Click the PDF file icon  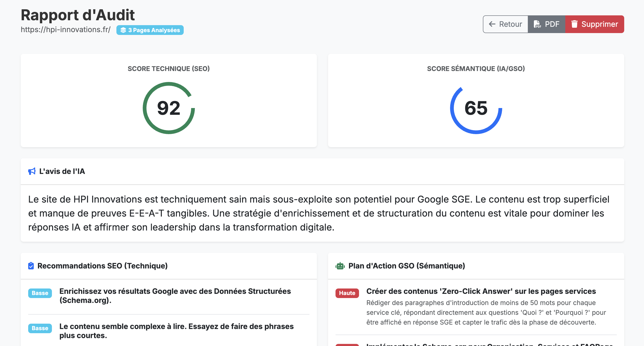[537, 24]
